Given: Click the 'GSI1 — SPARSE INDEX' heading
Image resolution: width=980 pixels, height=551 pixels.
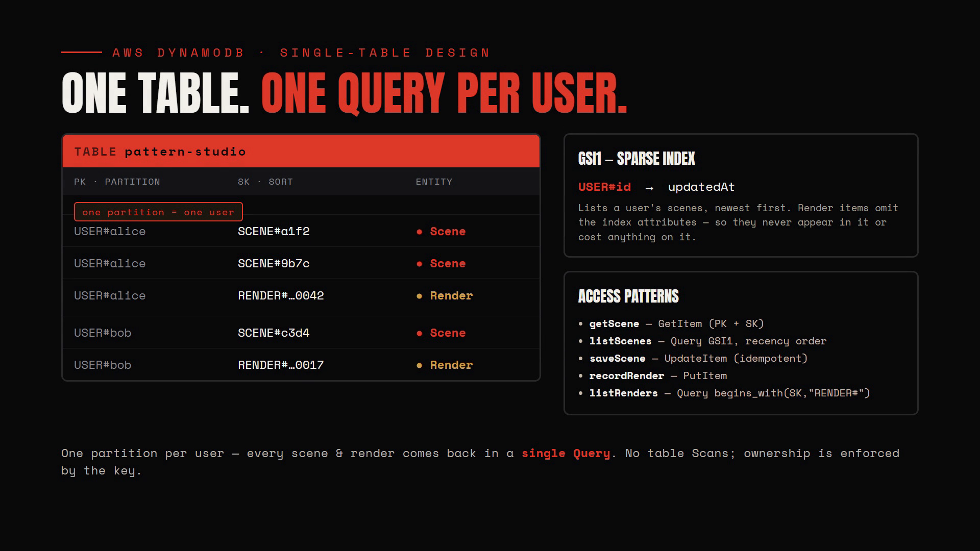Looking at the screenshot, I should tap(636, 159).
